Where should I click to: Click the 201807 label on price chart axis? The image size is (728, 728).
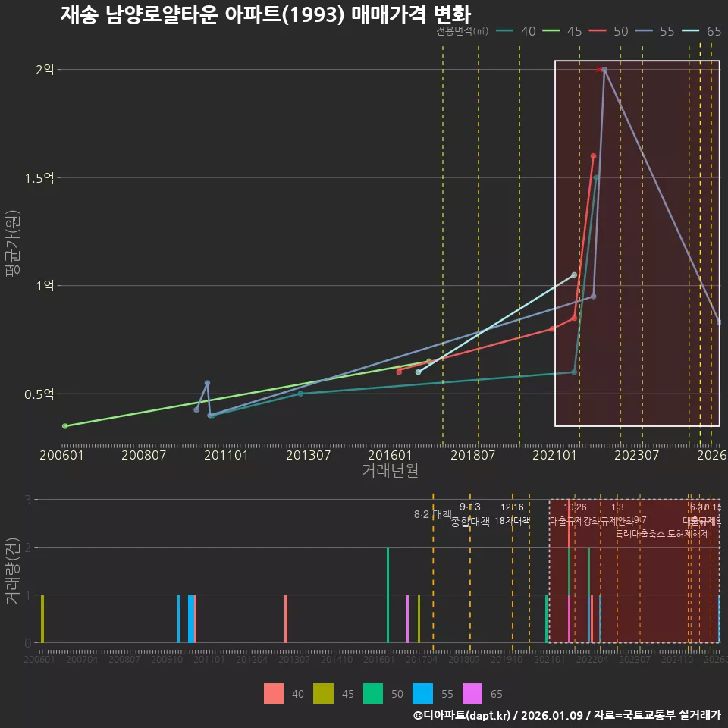coord(472,455)
